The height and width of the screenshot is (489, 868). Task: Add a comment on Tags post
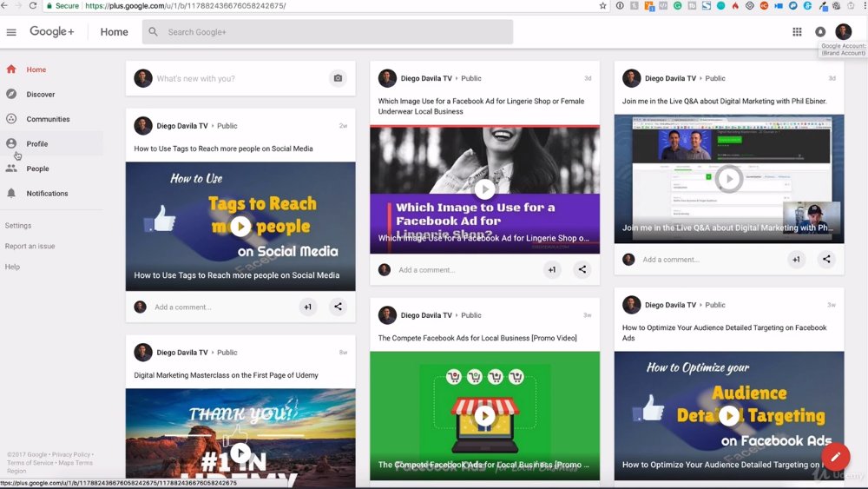coord(182,307)
